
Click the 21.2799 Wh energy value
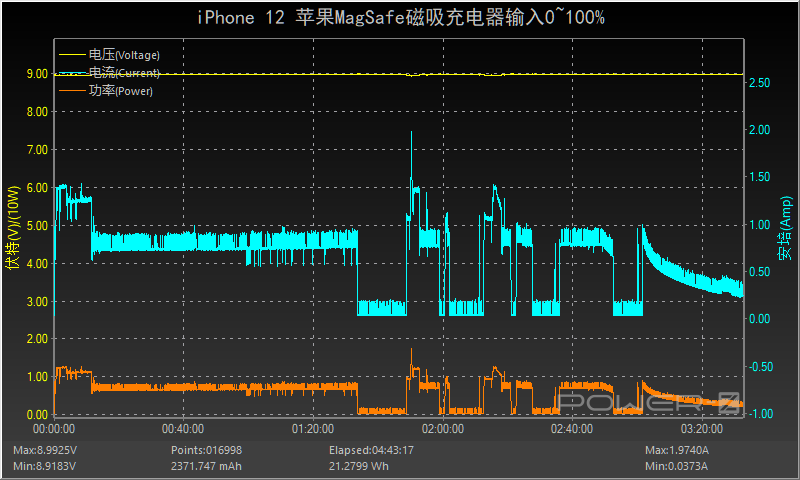(x=359, y=466)
